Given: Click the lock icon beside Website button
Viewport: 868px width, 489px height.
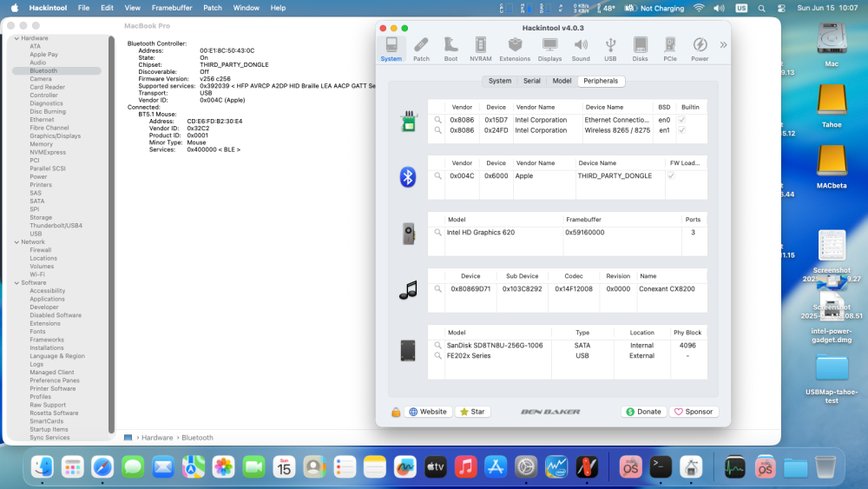Looking at the screenshot, I should tap(396, 412).
